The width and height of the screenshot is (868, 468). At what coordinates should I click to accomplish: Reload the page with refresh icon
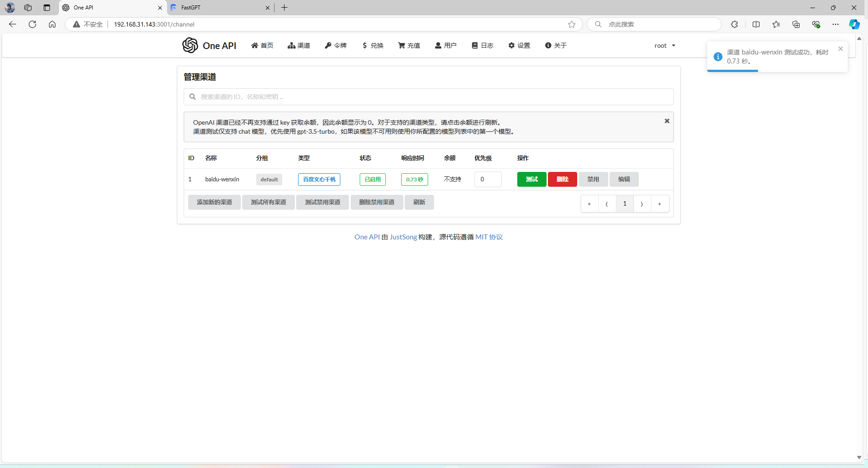[x=32, y=24]
